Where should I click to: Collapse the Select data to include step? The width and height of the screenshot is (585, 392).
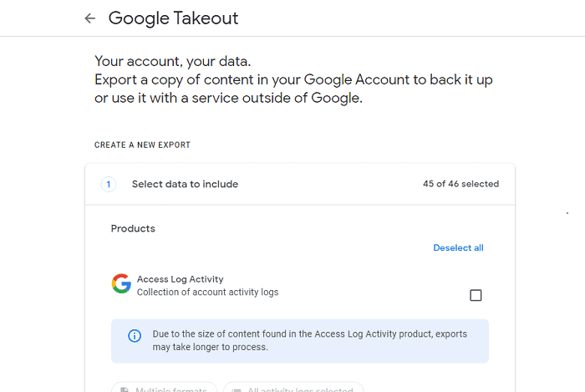(300, 184)
